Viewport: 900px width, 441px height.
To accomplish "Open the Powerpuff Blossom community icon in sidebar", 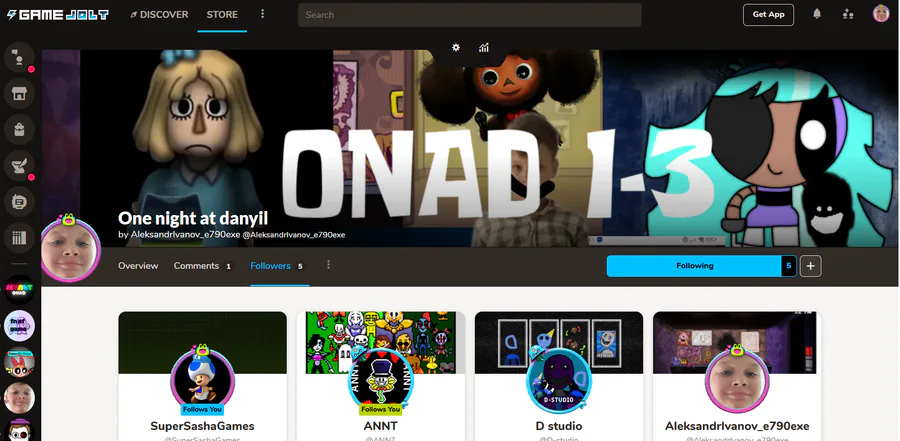I will coord(20,362).
